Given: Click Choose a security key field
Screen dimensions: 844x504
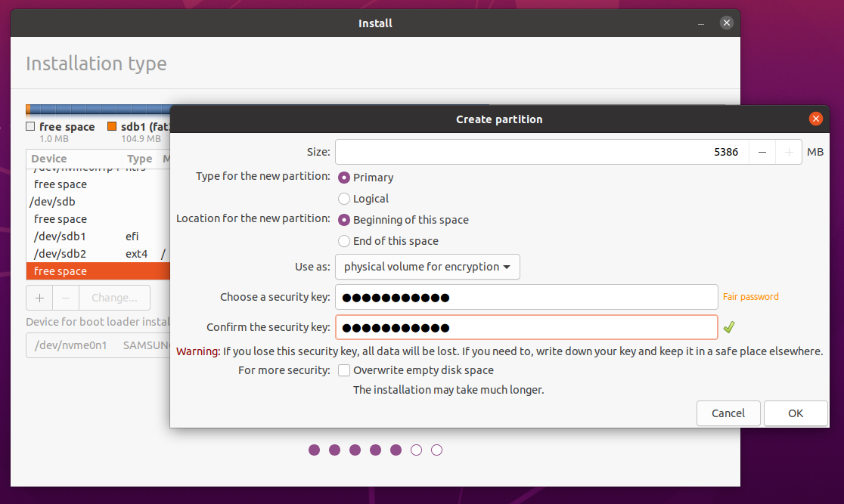Looking at the screenshot, I should (526, 297).
